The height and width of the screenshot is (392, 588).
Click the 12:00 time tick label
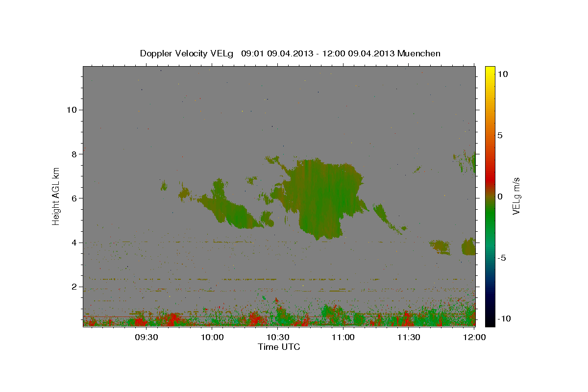[x=474, y=337]
